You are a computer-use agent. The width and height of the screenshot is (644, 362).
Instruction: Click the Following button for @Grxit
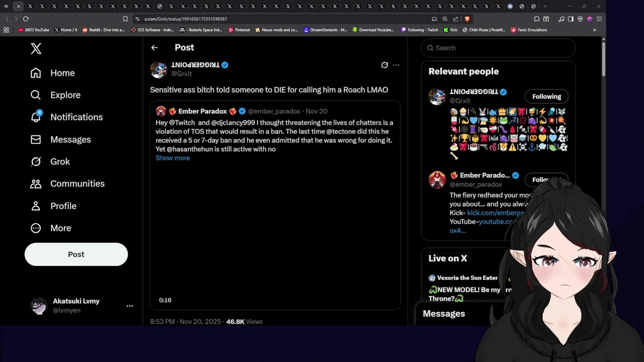click(x=546, y=97)
